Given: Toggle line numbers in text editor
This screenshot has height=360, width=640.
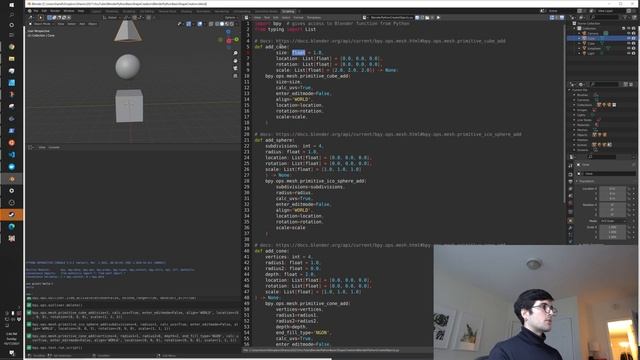Looking at the screenshot, I should (552, 18).
